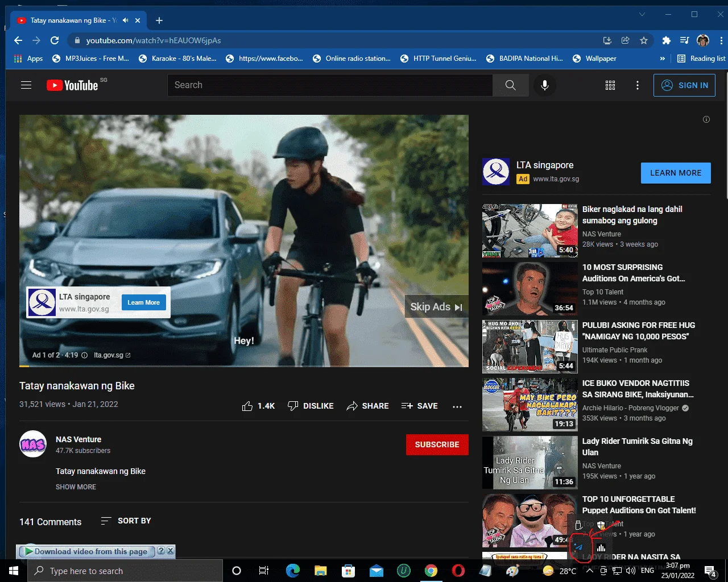Screen dimensions: 728x582
Task: Open Karaoke 80's Male bookmark
Action: (178, 59)
